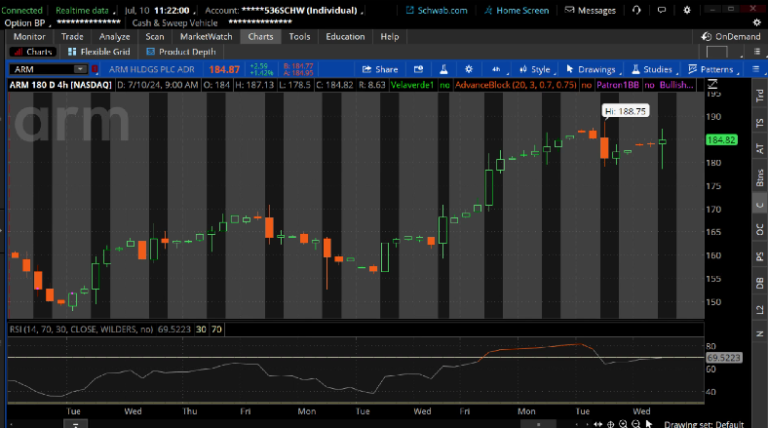Open the Patterns menu
Screen dimensions: 768x428
(711, 70)
